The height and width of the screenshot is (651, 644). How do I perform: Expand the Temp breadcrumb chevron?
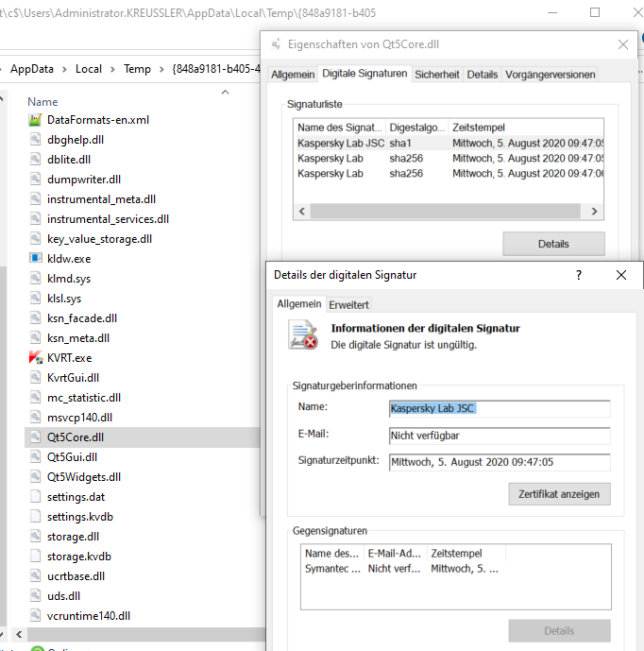point(161,69)
